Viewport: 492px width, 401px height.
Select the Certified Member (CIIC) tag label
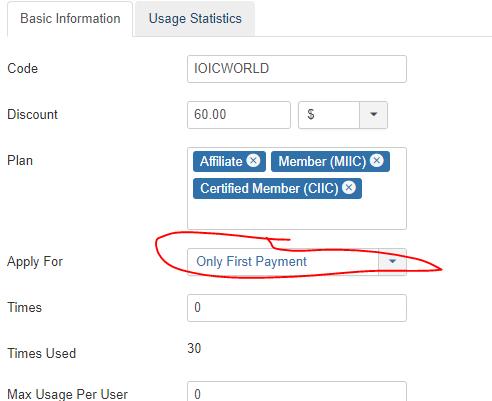click(x=269, y=188)
